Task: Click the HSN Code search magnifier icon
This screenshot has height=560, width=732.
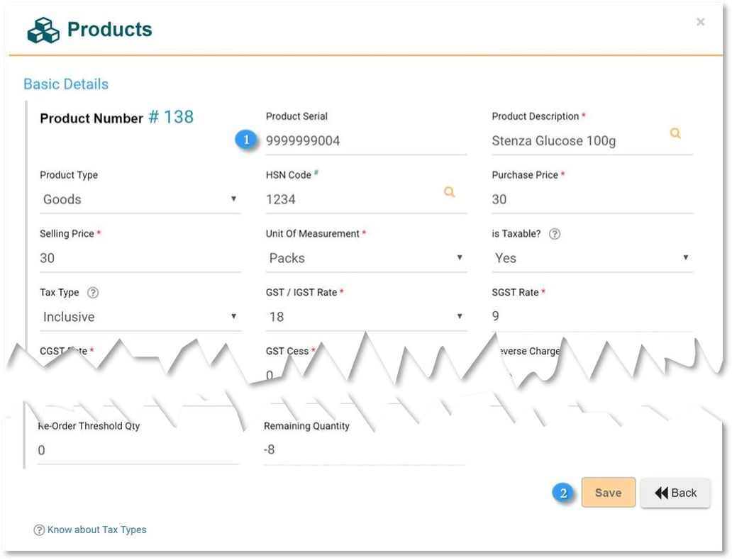Action: tap(449, 192)
